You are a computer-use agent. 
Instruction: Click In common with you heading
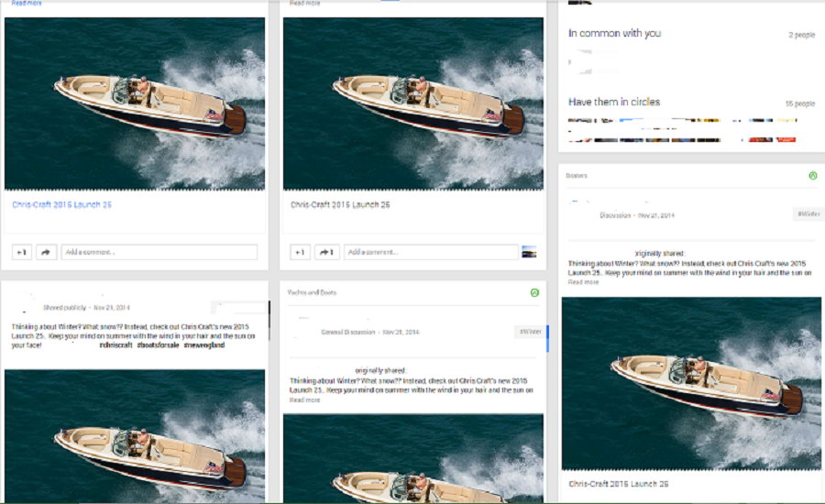(x=614, y=33)
